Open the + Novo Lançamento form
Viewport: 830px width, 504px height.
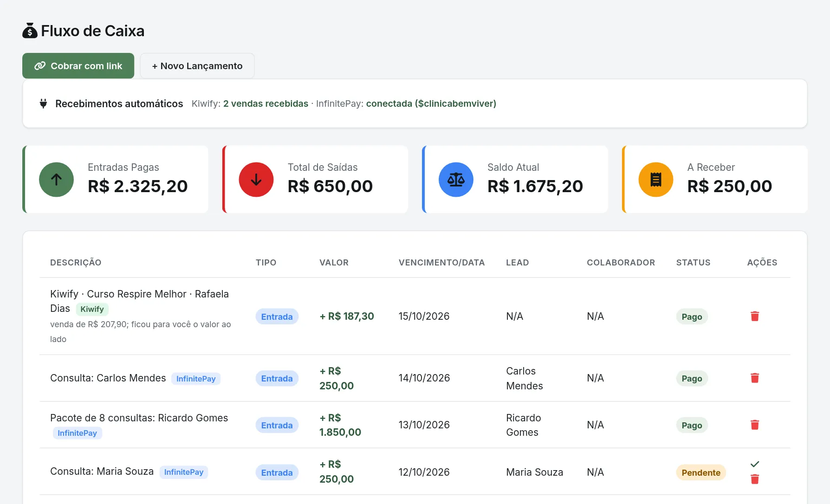197,66
